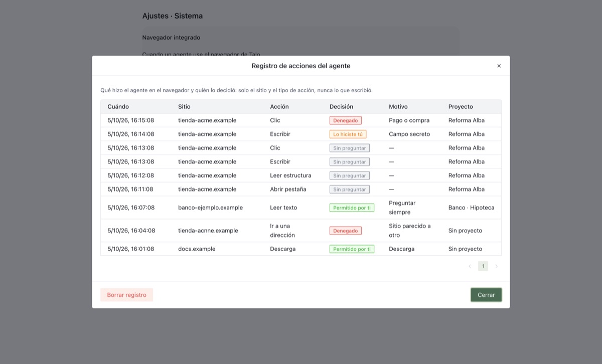The image size is (602, 364).
Task: Click the Cerrar button
Action: (486, 295)
